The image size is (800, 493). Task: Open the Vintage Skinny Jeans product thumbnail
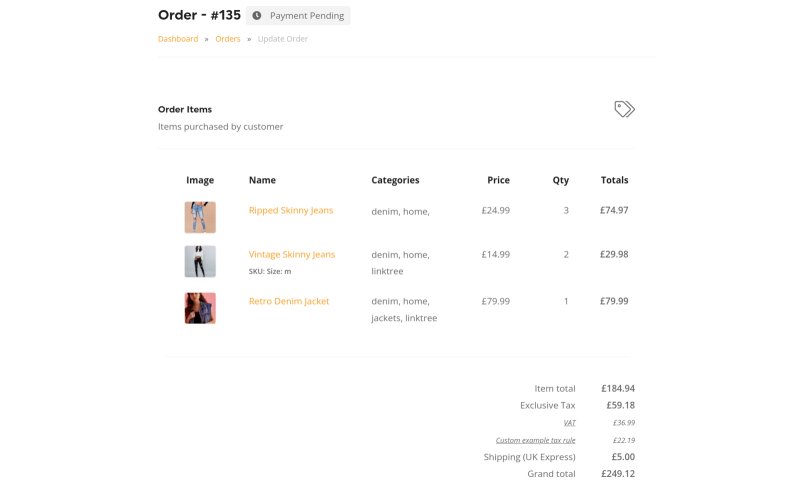(200, 261)
